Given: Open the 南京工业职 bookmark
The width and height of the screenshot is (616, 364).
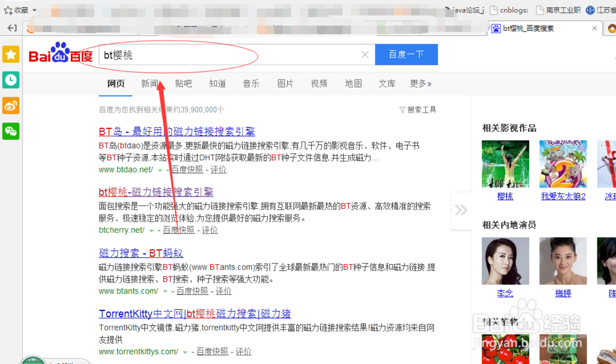Looking at the screenshot, I should tap(558, 10).
